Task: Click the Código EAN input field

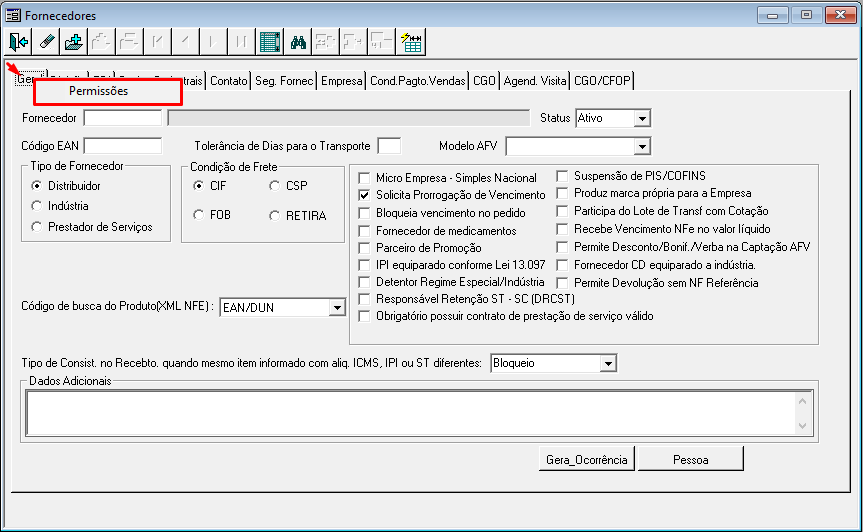Action: [123, 146]
